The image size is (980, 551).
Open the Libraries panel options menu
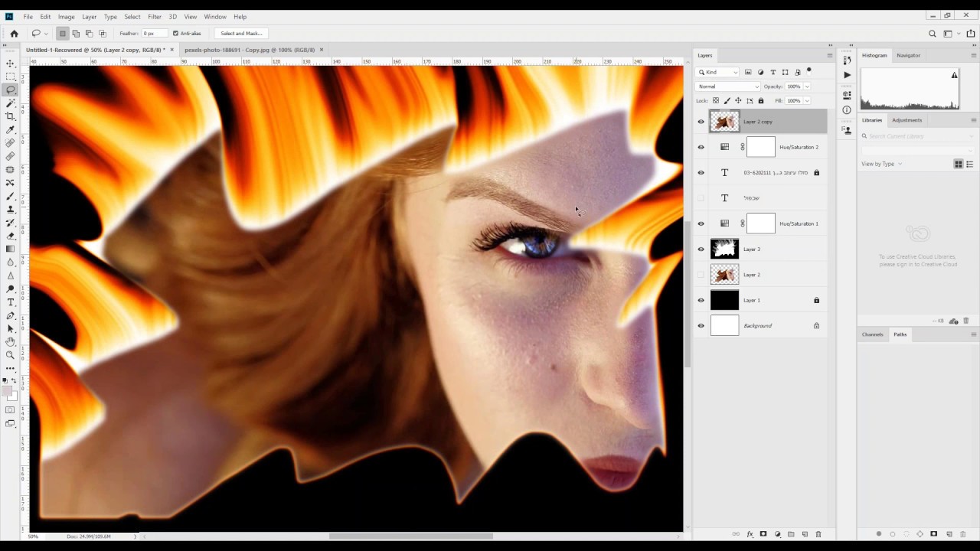click(x=973, y=120)
